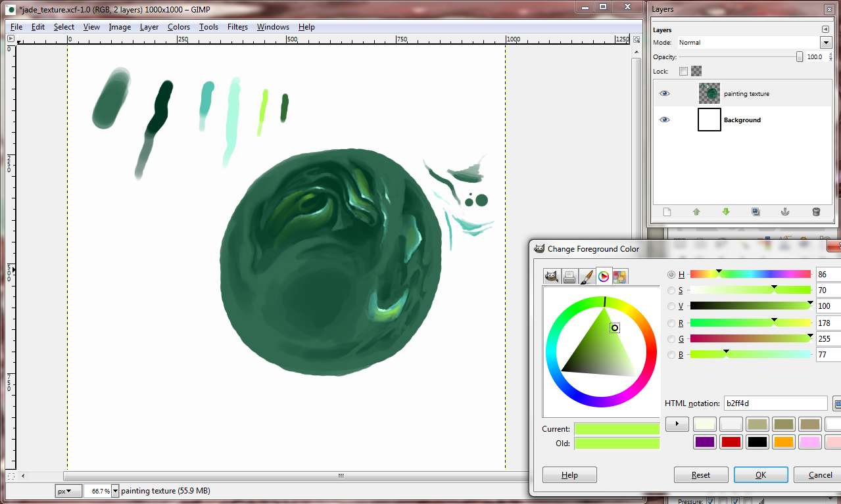Switch to the Palette color selector tab
The width and height of the screenshot is (841, 504).
pyautogui.click(x=619, y=277)
